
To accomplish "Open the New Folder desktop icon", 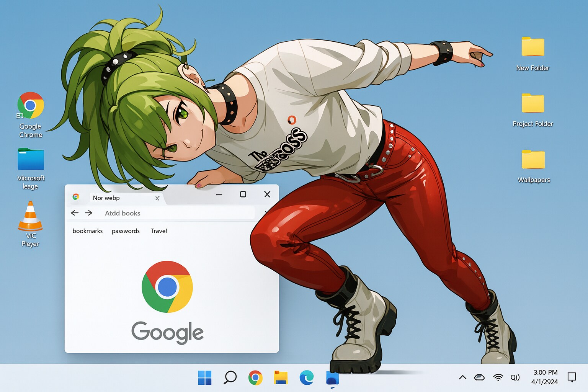I will click(x=532, y=47).
